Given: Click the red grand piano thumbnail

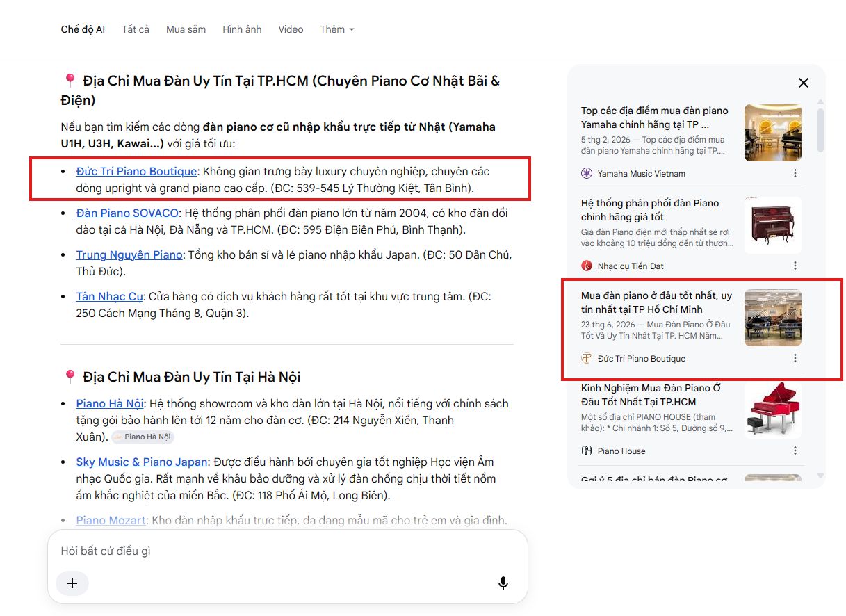Looking at the screenshot, I should click(773, 410).
